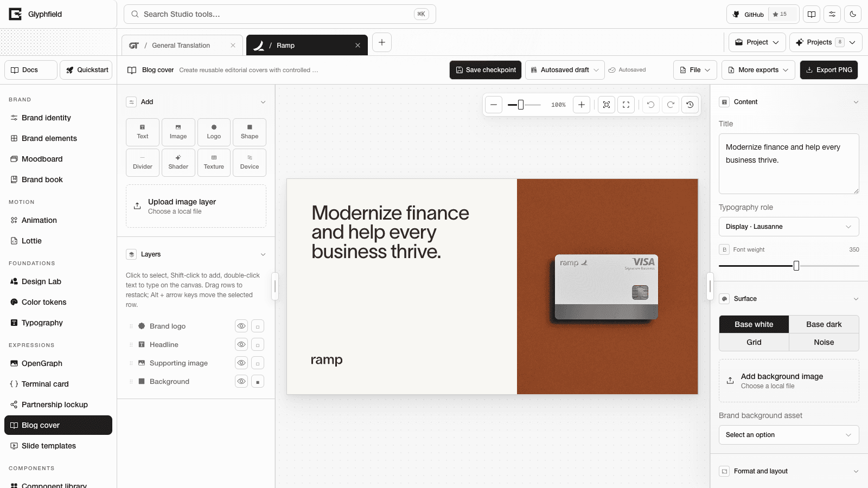Select the Noise surface option
868x488 pixels.
click(x=824, y=342)
